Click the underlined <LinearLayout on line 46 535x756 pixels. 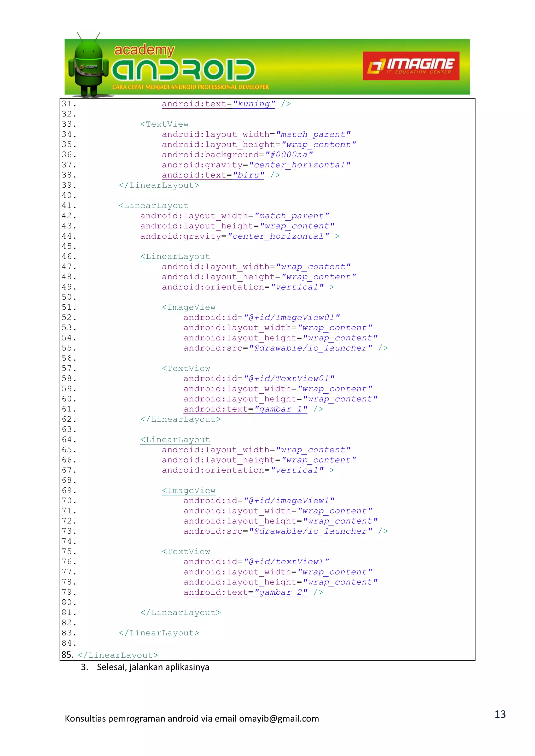tap(175, 257)
